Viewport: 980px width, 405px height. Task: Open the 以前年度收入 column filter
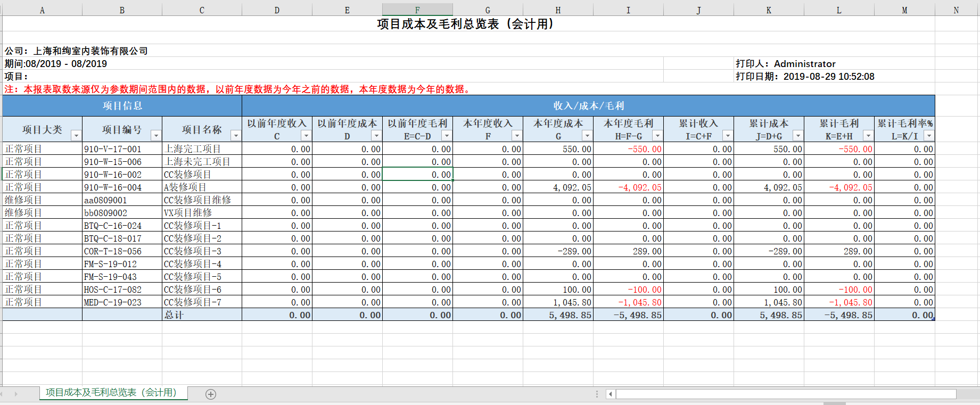coord(306,136)
